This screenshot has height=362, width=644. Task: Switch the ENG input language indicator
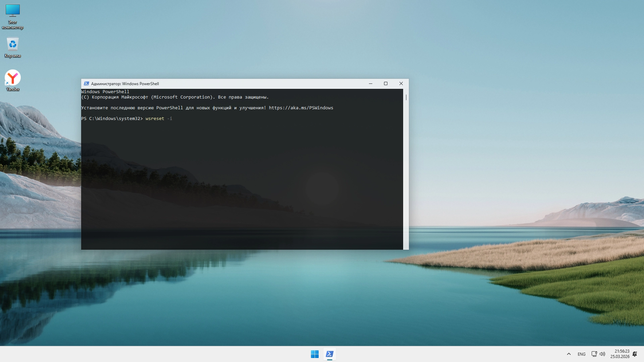pos(582,354)
